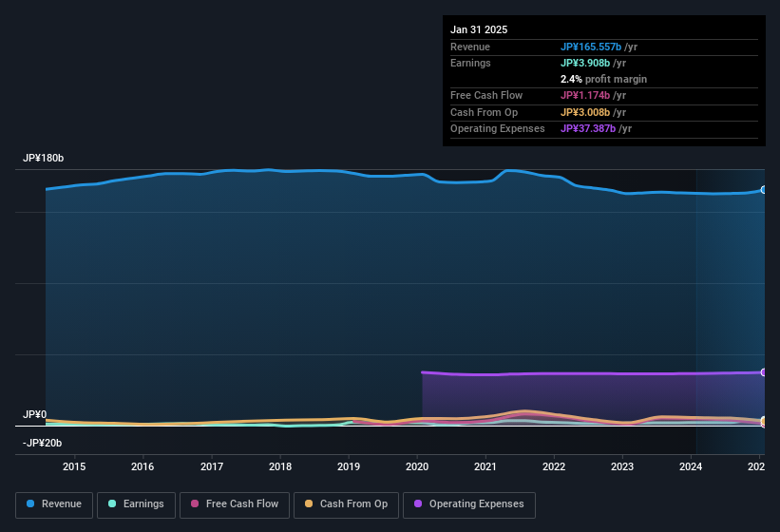Click the Revenue line end-point marker
Image resolution: width=780 pixels, height=532 pixels.
tap(764, 190)
